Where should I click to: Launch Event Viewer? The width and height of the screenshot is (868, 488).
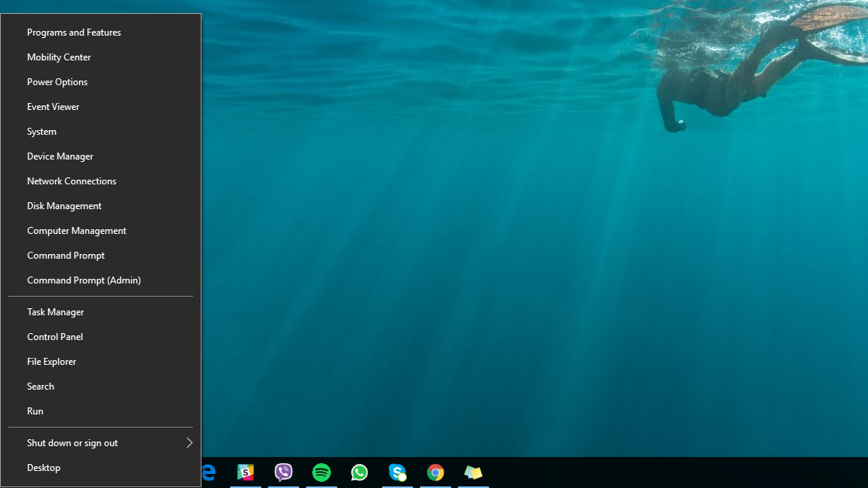pyautogui.click(x=53, y=107)
